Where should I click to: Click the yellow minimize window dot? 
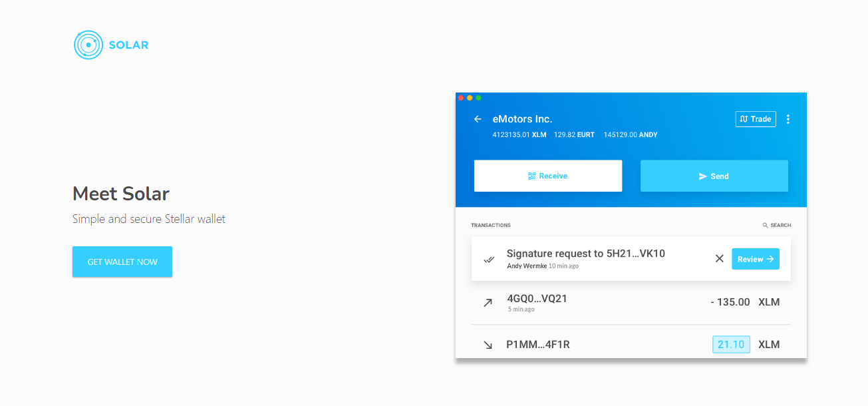(x=470, y=98)
